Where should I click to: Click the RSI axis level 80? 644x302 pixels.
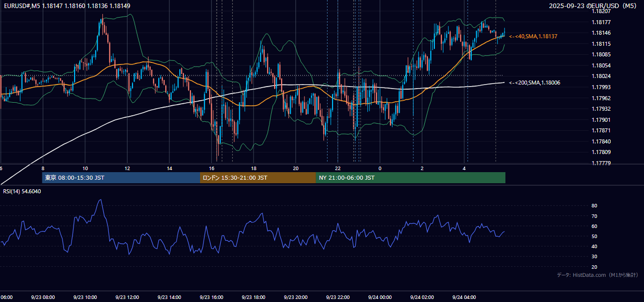tap(595, 206)
